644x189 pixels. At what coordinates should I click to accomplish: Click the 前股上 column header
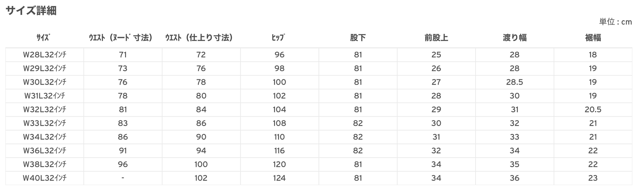click(436, 38)
